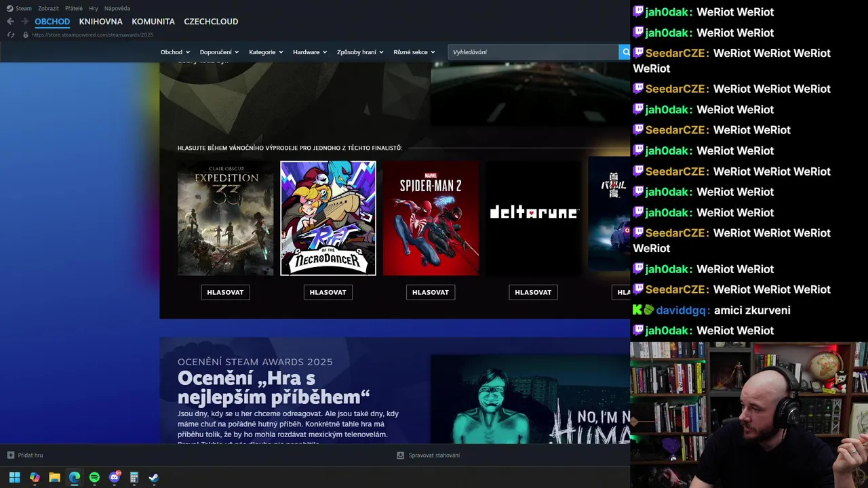This screenshot has width=868, height=488.
Task: Open the Nápověda menu
Action: tap(117, 9)
